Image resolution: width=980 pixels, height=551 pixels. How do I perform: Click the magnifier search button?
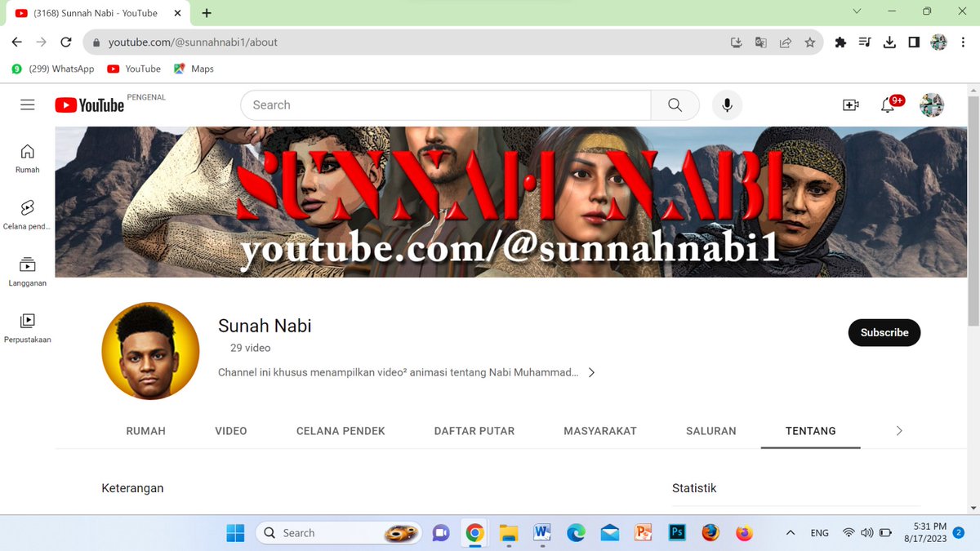675,105
